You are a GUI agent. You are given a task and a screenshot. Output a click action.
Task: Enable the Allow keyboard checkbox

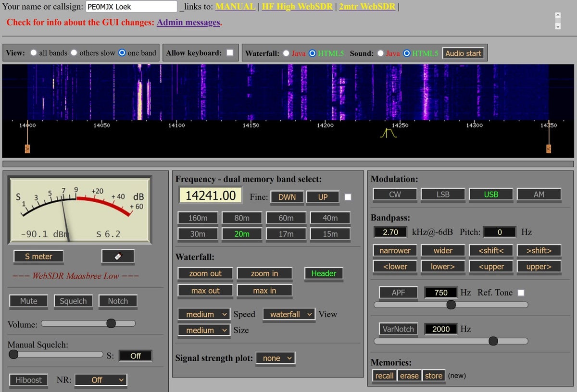pos(230,53)
